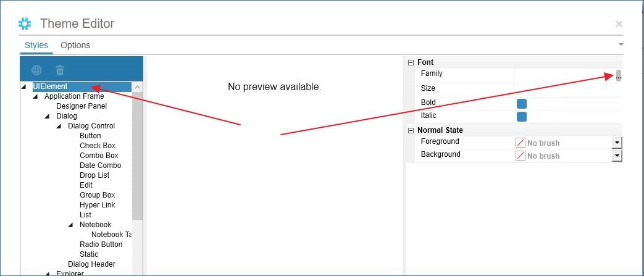Collapse the UIElement tree node
This screenshot has width=644, height=276.
pyautogui.click(x=23, y=86)
